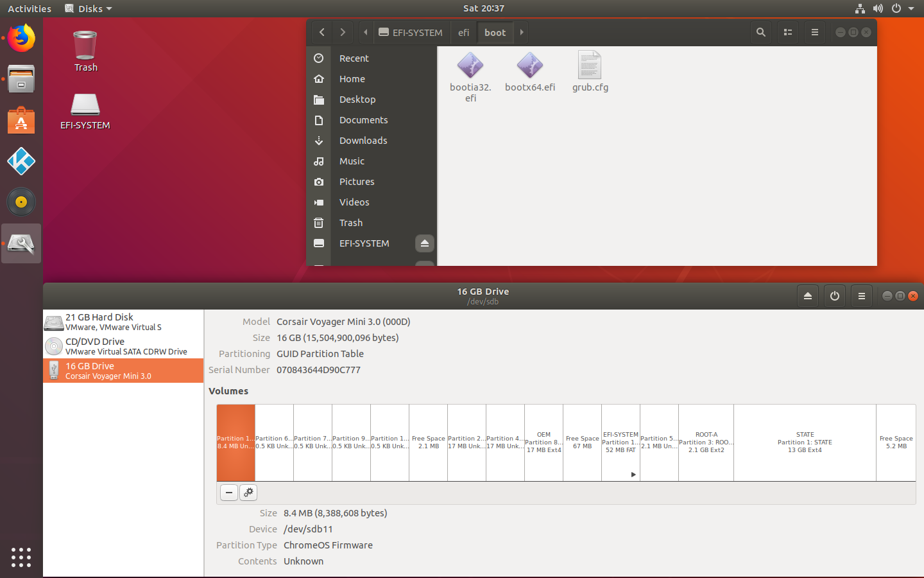924x578 pixels.
Task: Open Firefox from the dock
Action: tap(21, 39)
